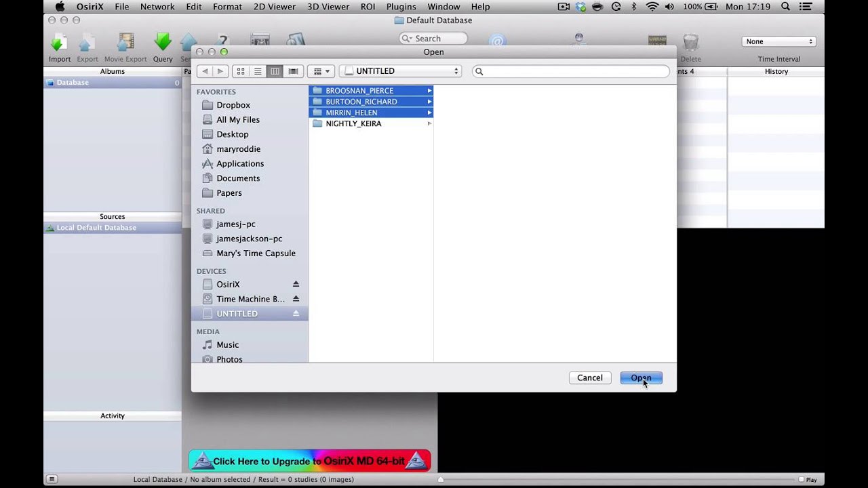Click the Import toolbar icon

point(59,43)
